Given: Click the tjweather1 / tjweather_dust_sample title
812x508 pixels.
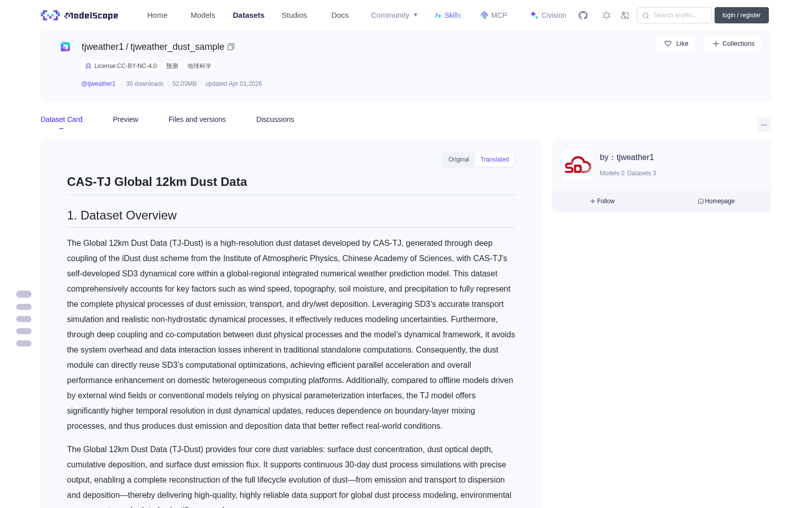Looking at the screenshot, I should click(153, 47).
